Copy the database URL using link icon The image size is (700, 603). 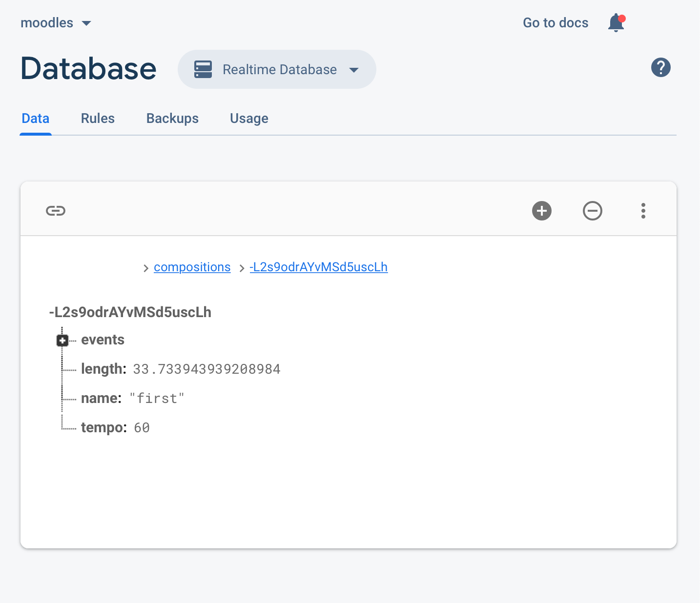click(55, 211)
